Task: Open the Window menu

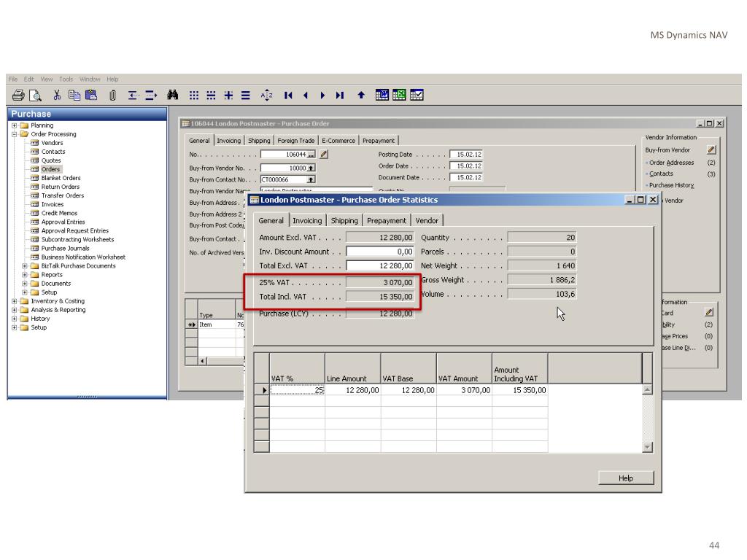Action: tap(90, 79)
